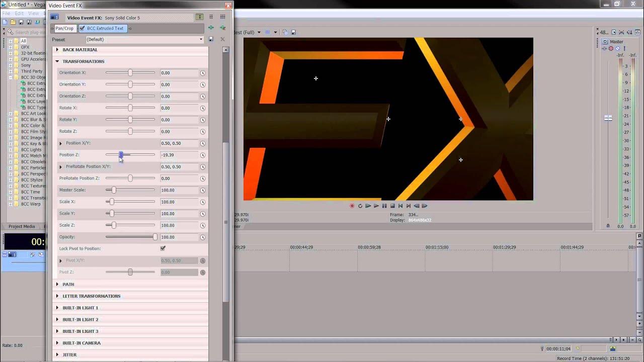This screenshot has height=362, width=644.
Task: Click the save project toolbar icon
Action: tap(21, 22)
